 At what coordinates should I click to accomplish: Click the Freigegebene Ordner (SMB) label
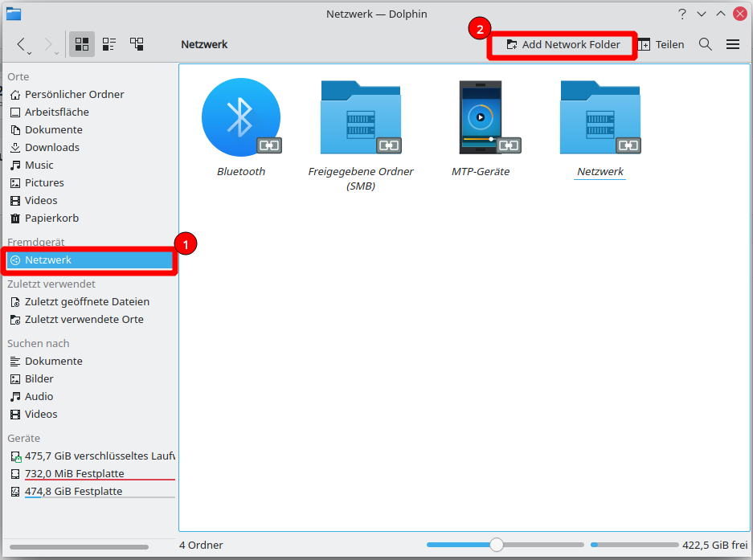361,178
